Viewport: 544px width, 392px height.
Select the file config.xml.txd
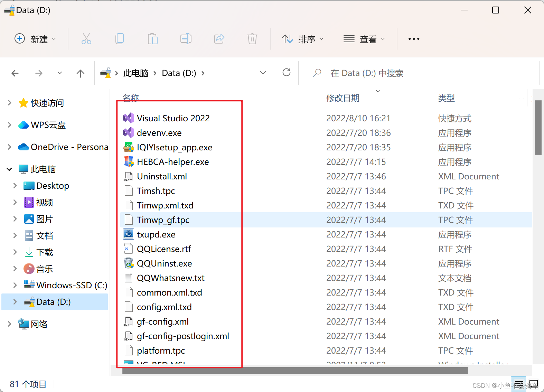tap(164, 307)
